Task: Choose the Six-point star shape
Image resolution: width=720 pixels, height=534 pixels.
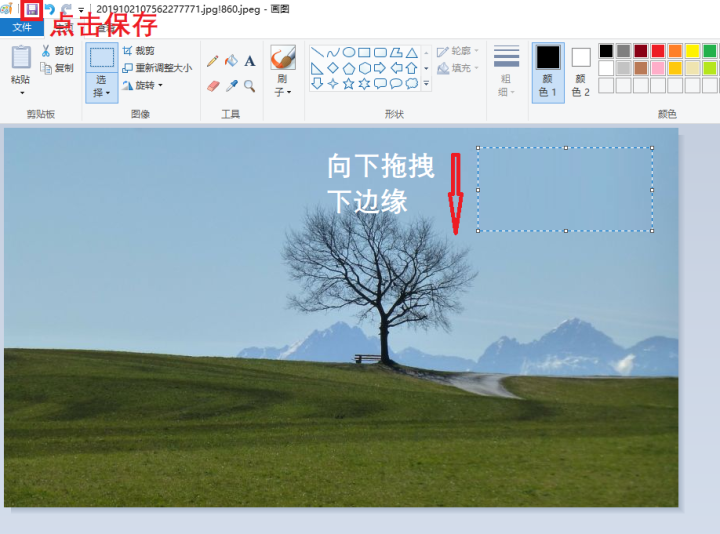Action: pos(364,84)
